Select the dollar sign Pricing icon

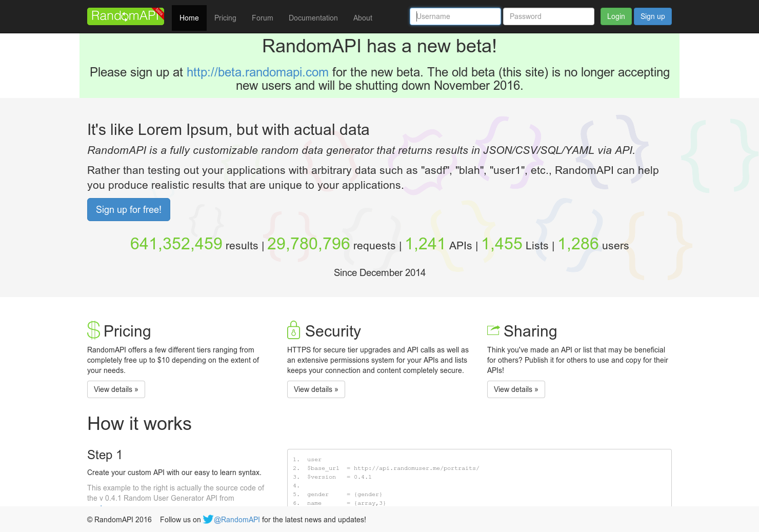click(x=93, y=330)
